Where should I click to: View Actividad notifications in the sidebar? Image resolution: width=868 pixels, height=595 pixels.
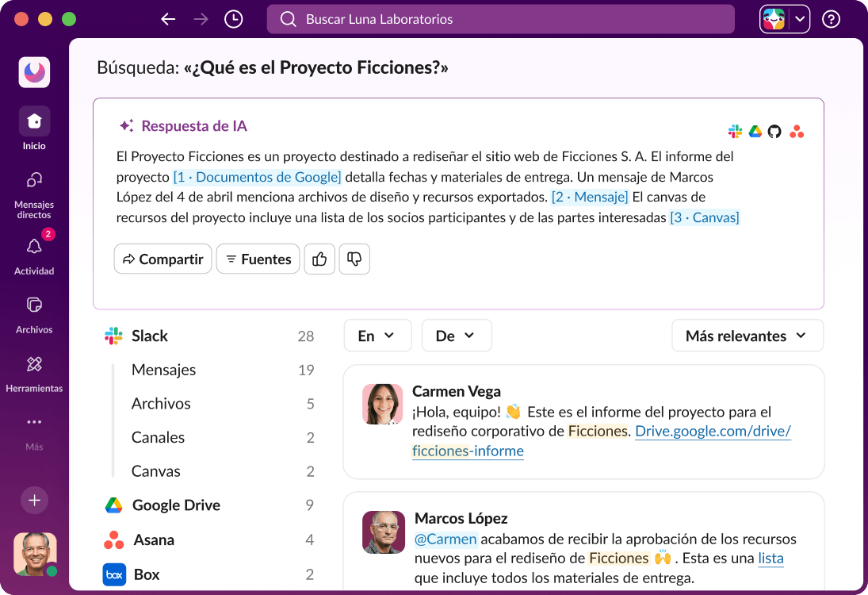[33, 254]
